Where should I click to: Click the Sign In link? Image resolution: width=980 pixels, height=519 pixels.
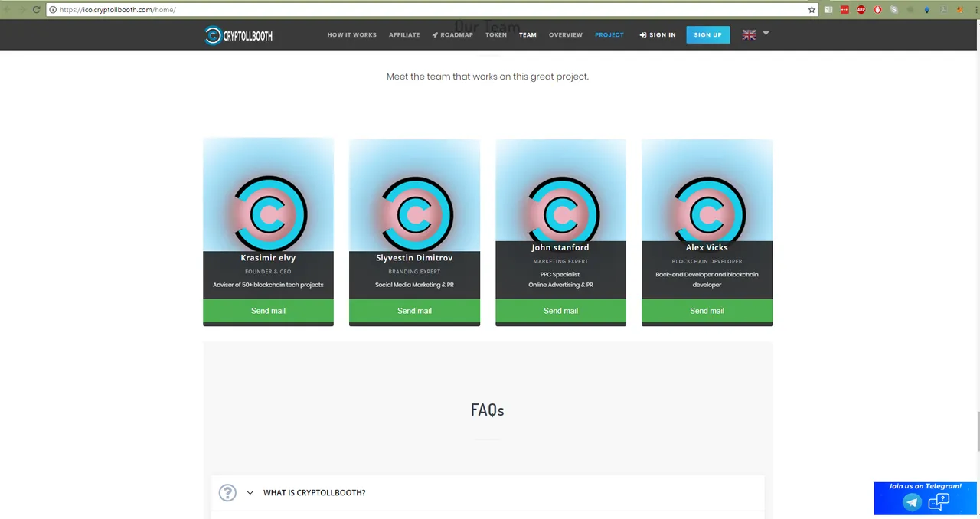pos(658,35)
